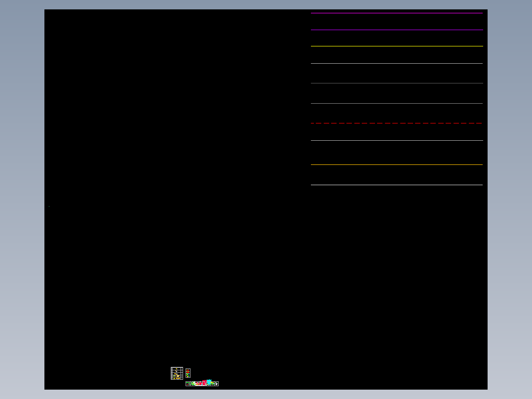Select the red dashed horizontal line

click(396, 123)
